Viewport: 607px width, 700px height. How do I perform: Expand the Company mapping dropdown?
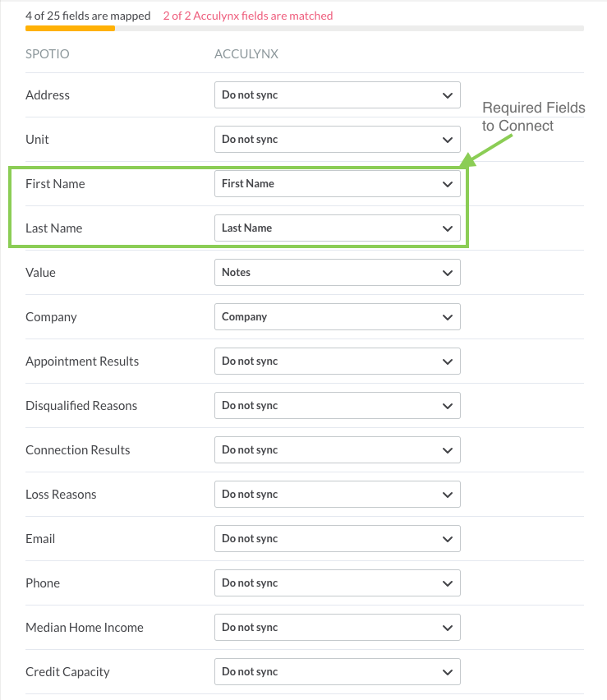(x=338, y=316)
